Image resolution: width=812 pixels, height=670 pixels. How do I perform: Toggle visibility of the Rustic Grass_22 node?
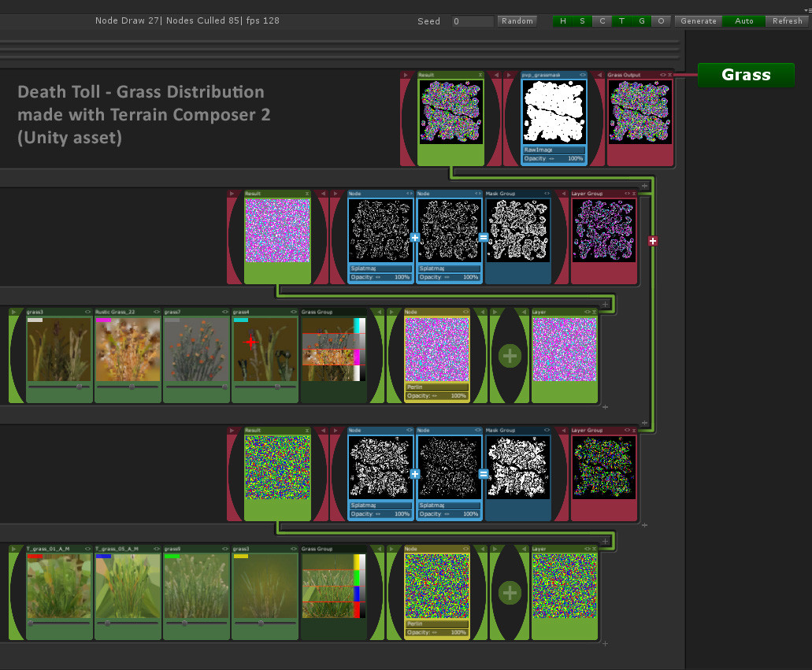point(157,312)
